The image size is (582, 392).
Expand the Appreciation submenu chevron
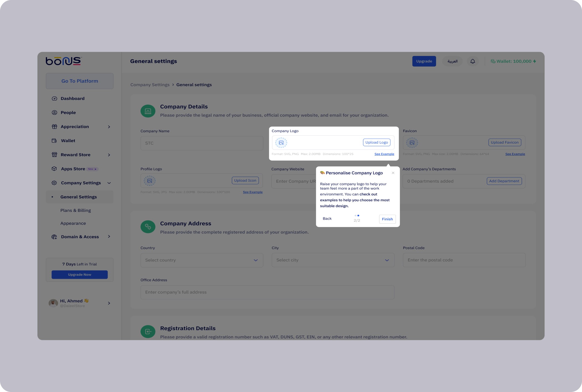click(109, 127)
